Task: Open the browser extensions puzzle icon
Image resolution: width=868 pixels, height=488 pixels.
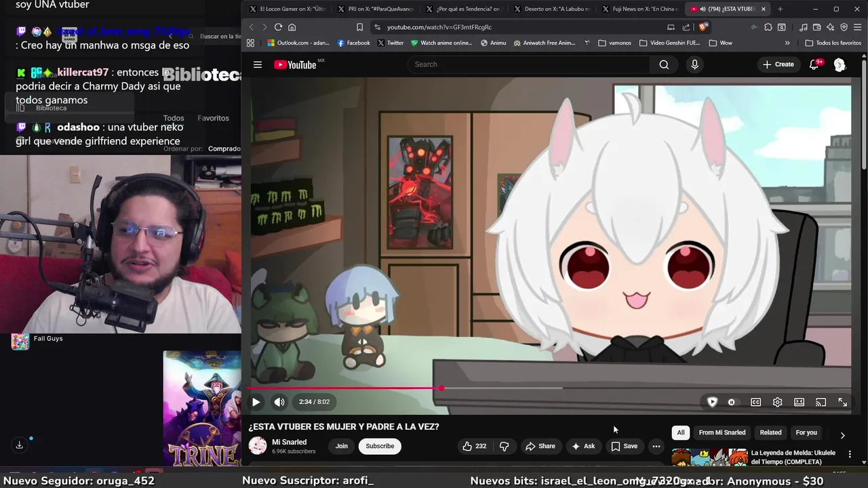Action: (x=768, y=27)
